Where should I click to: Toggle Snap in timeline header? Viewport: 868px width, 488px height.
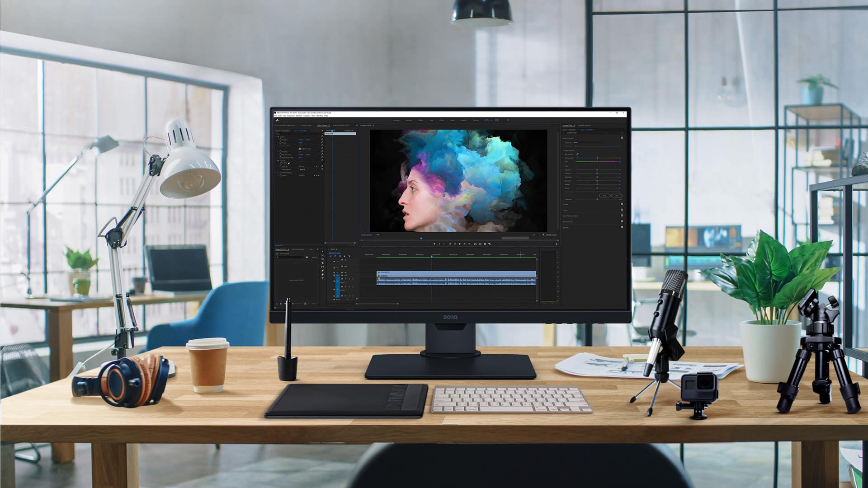click(335, 256)
